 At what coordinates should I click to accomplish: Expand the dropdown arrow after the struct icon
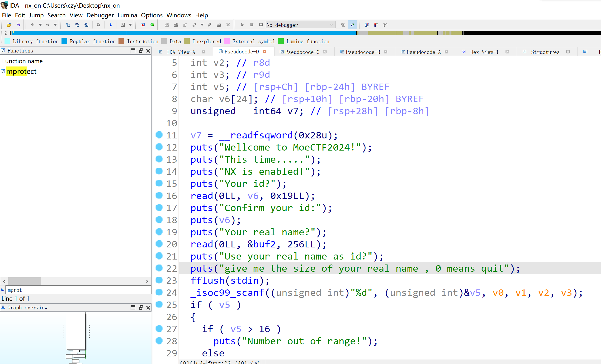(202, 25)
